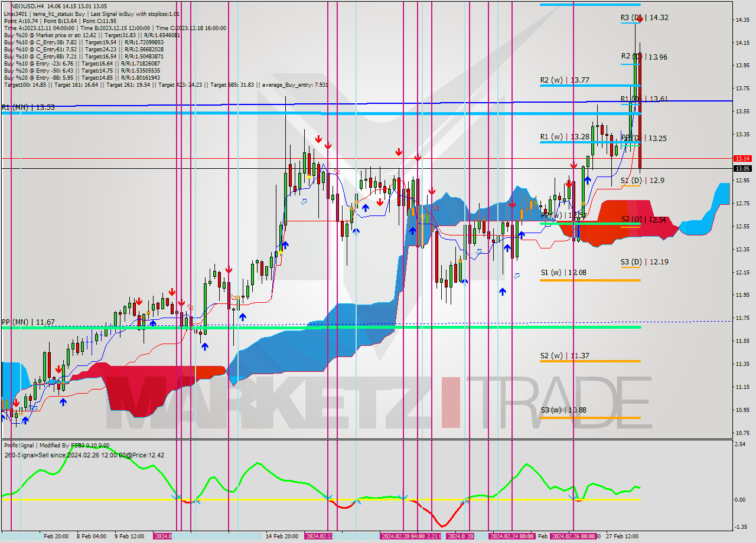Click the red 13.14 price tag on axis
This screenshot has height=543, width=756.
742,159
